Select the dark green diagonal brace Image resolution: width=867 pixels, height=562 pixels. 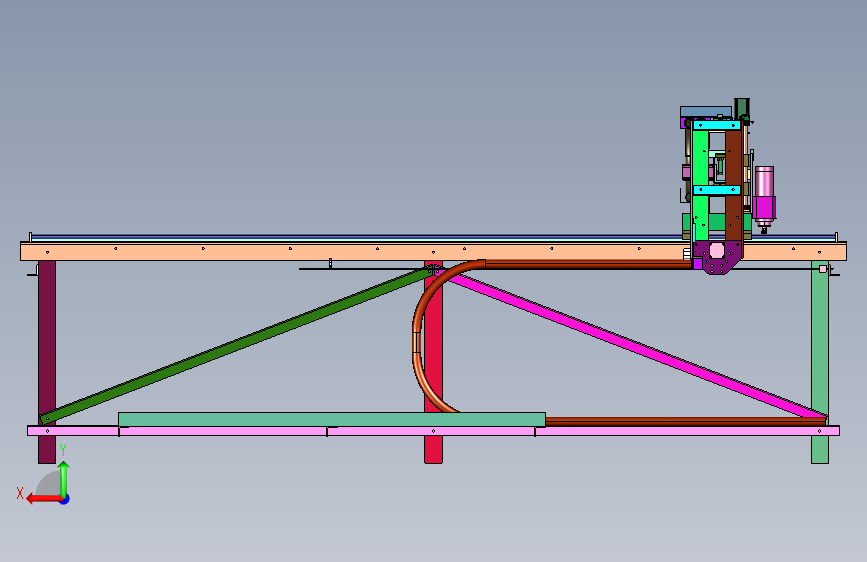(235, 346)
